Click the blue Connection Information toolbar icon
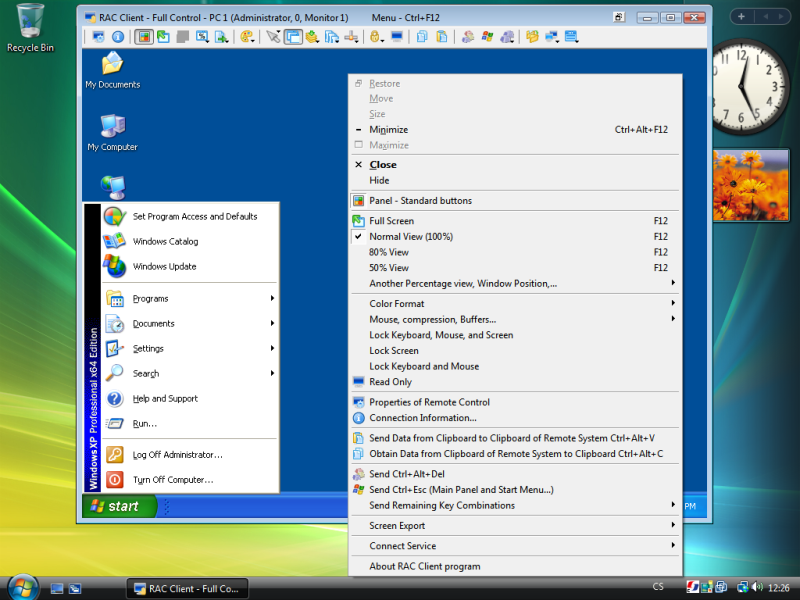 [118, 37]
